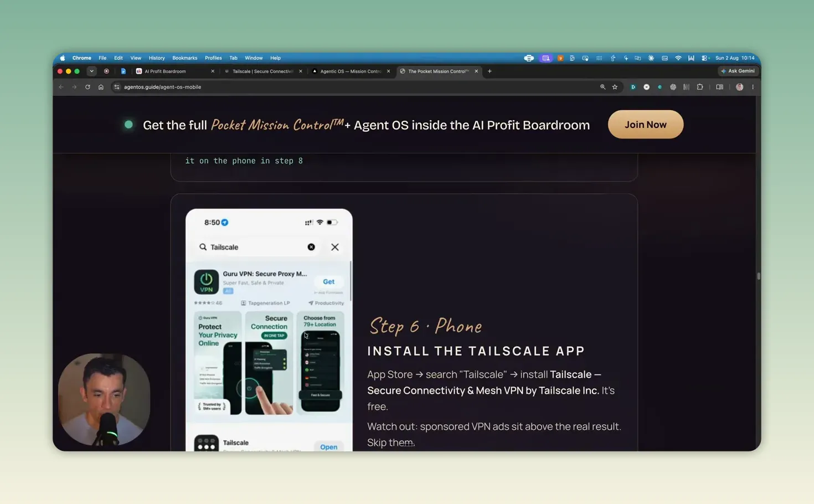Click the Join Now button
The height and width of the screenshot is (504, 814).
point(645,125)
